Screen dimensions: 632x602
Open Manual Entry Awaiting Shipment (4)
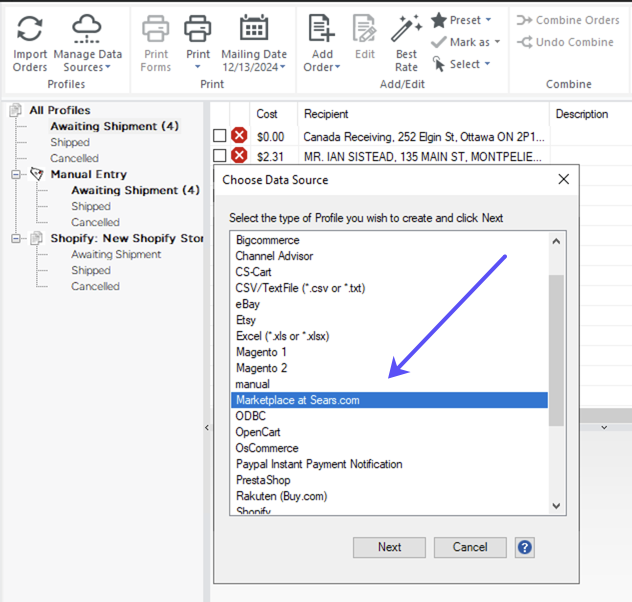coord(135,190)
